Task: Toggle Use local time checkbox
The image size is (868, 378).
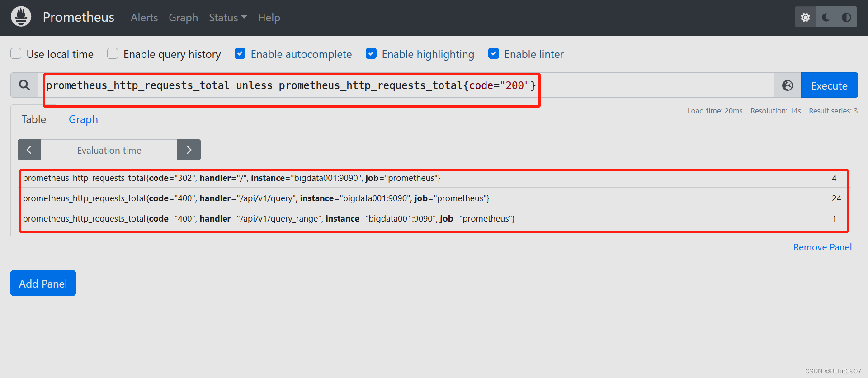Action: coord(16,54)
